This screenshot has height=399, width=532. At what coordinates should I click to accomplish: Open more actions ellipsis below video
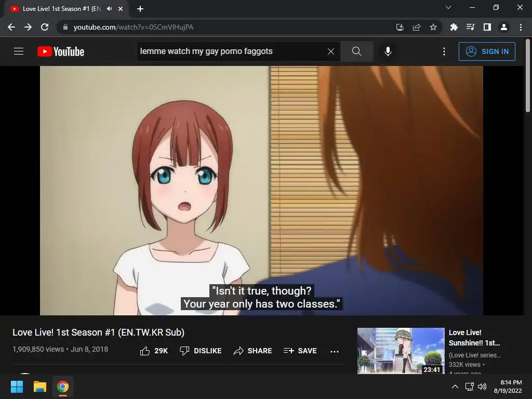coord(335,352)
